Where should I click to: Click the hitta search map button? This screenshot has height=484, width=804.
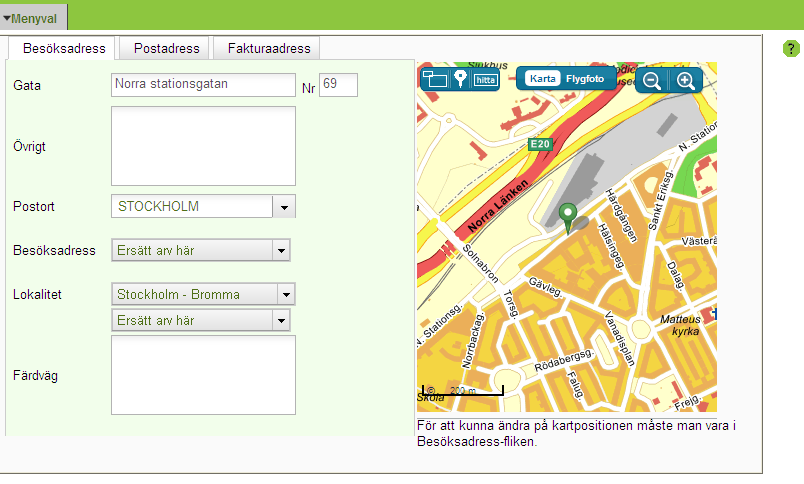click(485, 80)
